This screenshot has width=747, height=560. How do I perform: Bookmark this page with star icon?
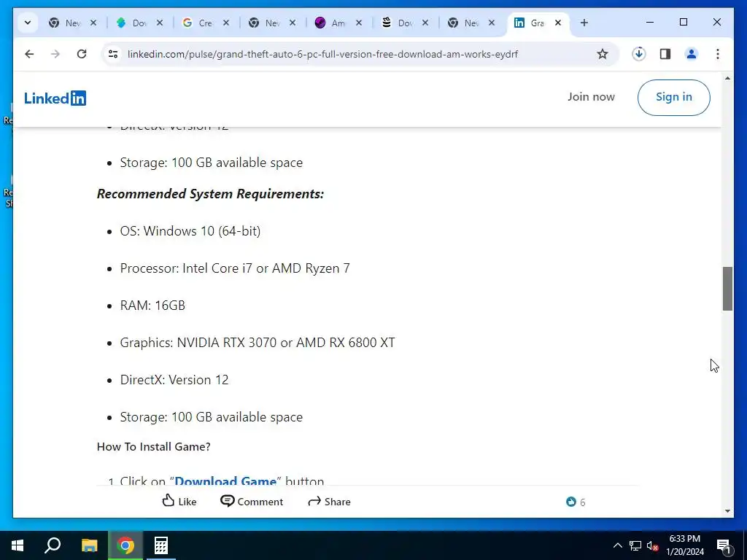pos(603,54)
